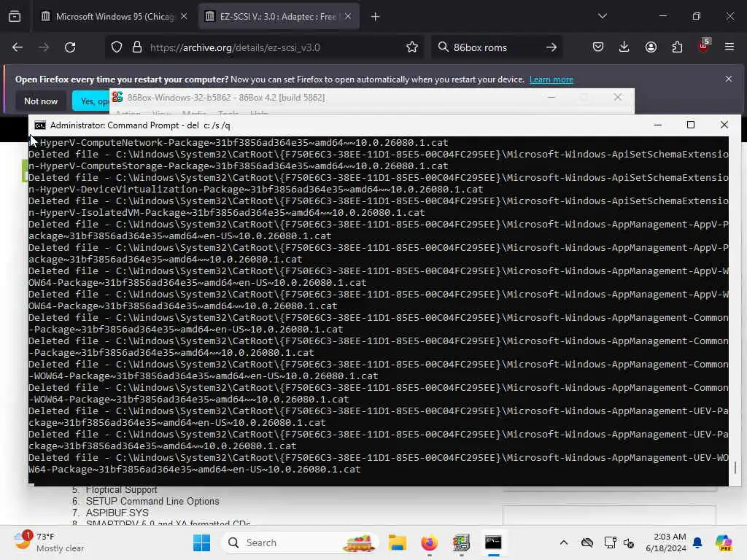
Task: Open the uBlock Origin extension icon
Action: [704, 46]
